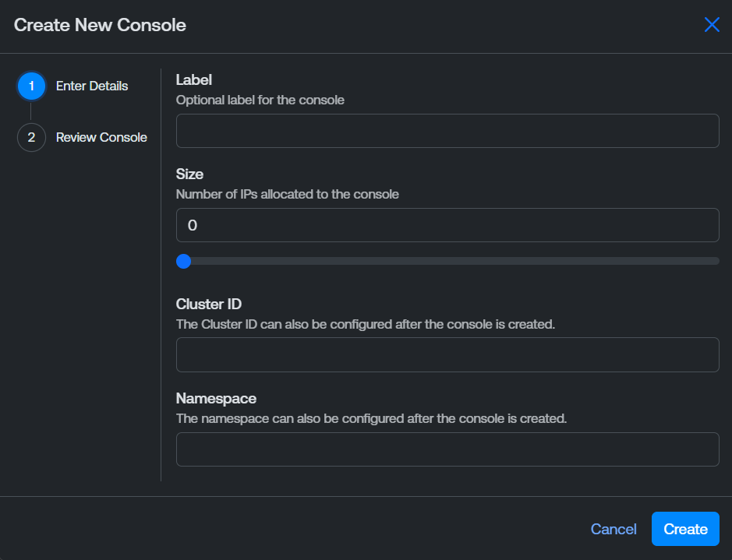Select the Enter Details step
Screen dimensions: 732x560
(92, 86)
